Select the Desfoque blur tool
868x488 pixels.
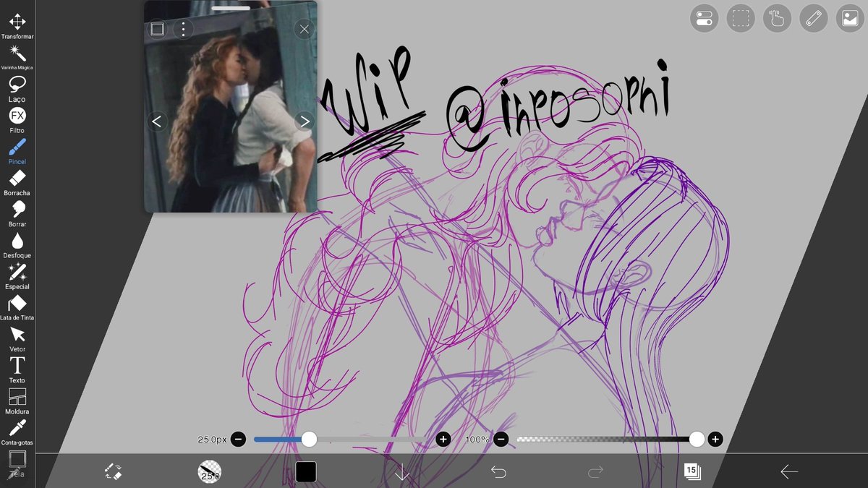[x=17, y=244]
